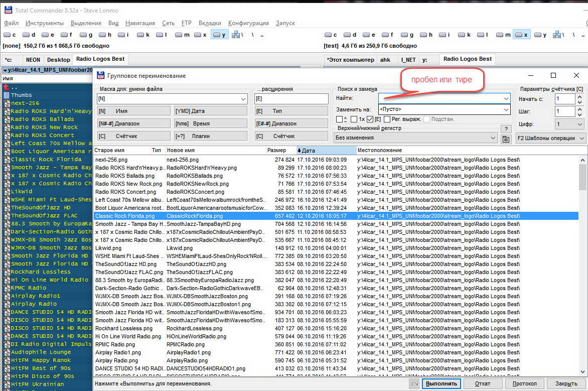The image size is (588, 391).
Task: Toggle the [E] extension checkbox
Action: coord(370,119)
